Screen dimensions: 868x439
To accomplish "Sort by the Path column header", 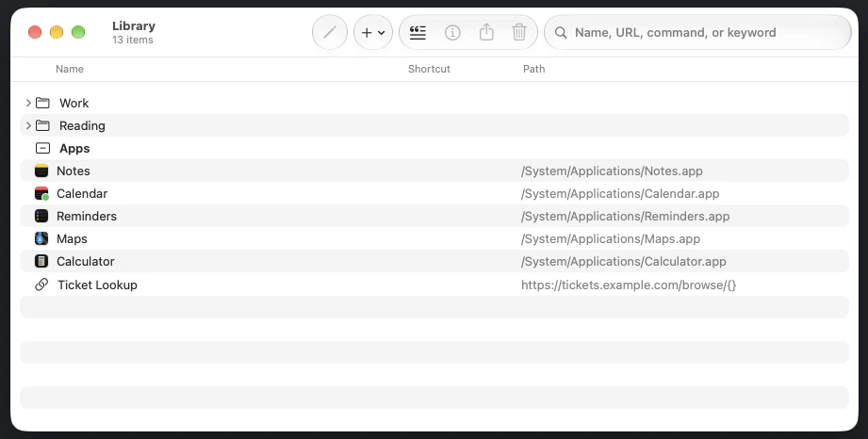I will pyautogui.click(x=533, y=69).
